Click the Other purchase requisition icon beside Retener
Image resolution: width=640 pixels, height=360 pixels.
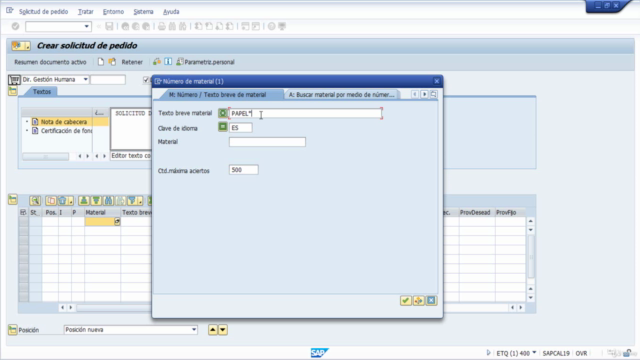(112, 62)
